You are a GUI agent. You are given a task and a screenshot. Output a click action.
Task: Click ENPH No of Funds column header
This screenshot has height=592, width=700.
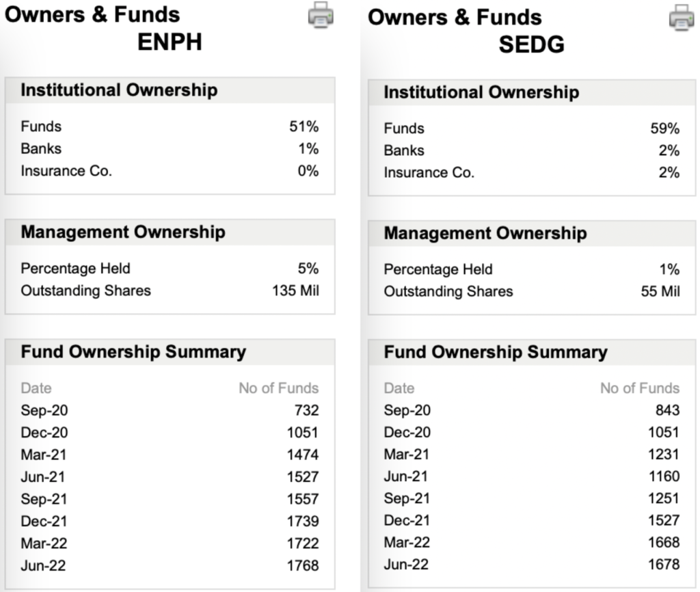click(279, 388)
